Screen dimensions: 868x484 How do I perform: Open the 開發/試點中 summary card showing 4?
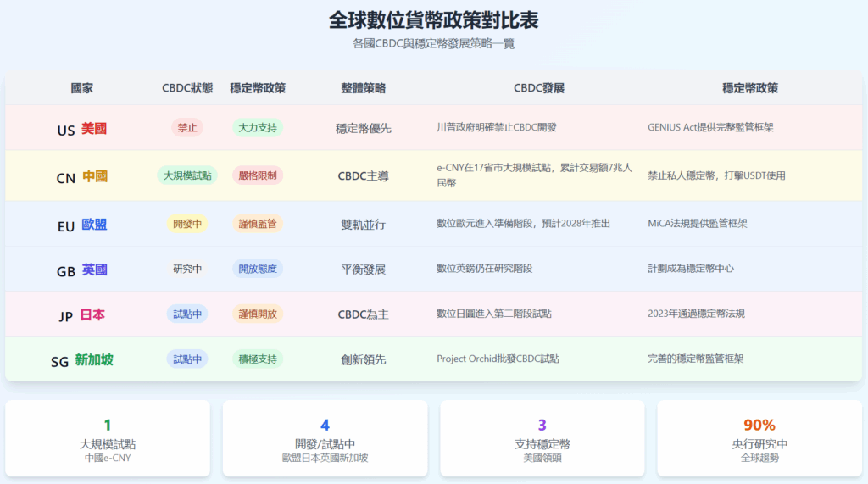(x=325, y=438)
